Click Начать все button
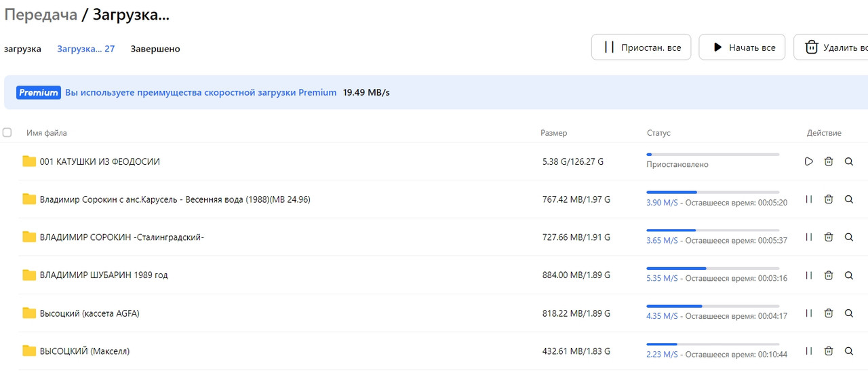The width and height of the screenshot is (868, 373). (x=742, y=47)
